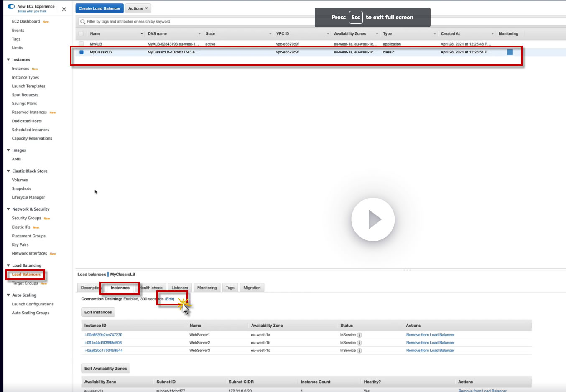Remove WebServer2 from the load balancer
Viewport: 566px width, 392px height.
(x=430, y=343)
